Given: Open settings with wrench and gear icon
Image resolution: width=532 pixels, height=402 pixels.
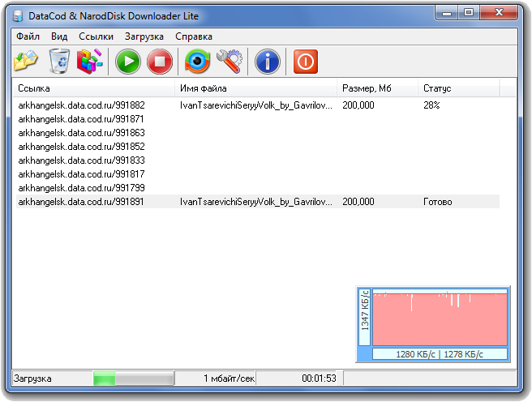Looking at the screenshot, I should point(229,62).
